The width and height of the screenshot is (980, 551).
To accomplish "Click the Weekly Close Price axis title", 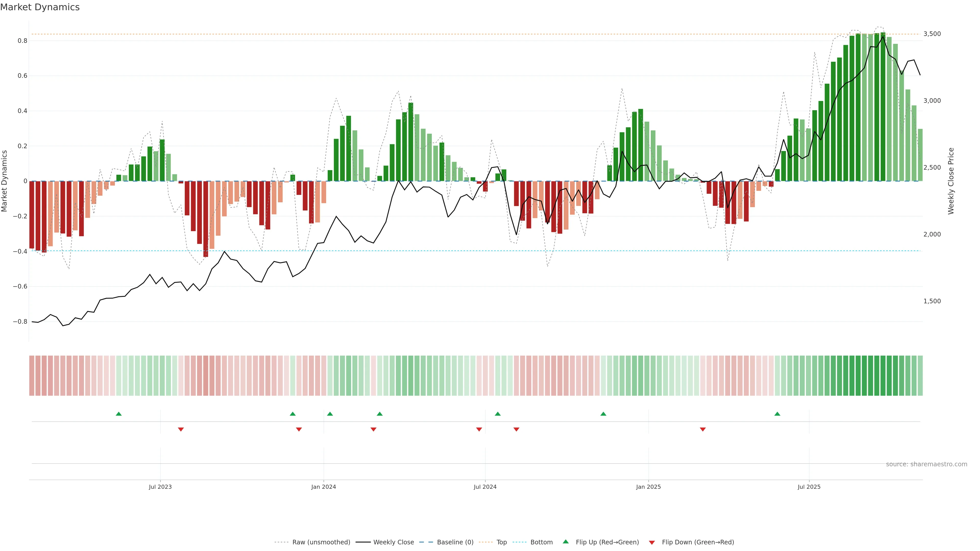I will [x=951, y=181].
